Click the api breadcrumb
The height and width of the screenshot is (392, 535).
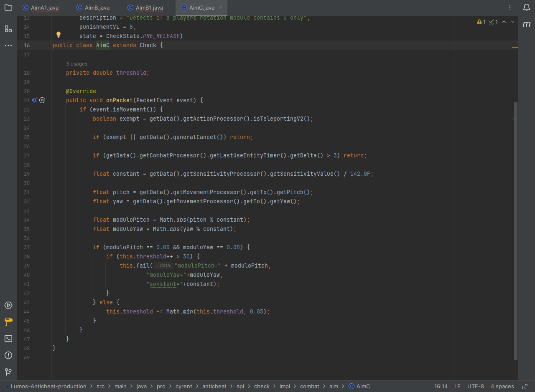pyautogui.click(x=240, y=387)
